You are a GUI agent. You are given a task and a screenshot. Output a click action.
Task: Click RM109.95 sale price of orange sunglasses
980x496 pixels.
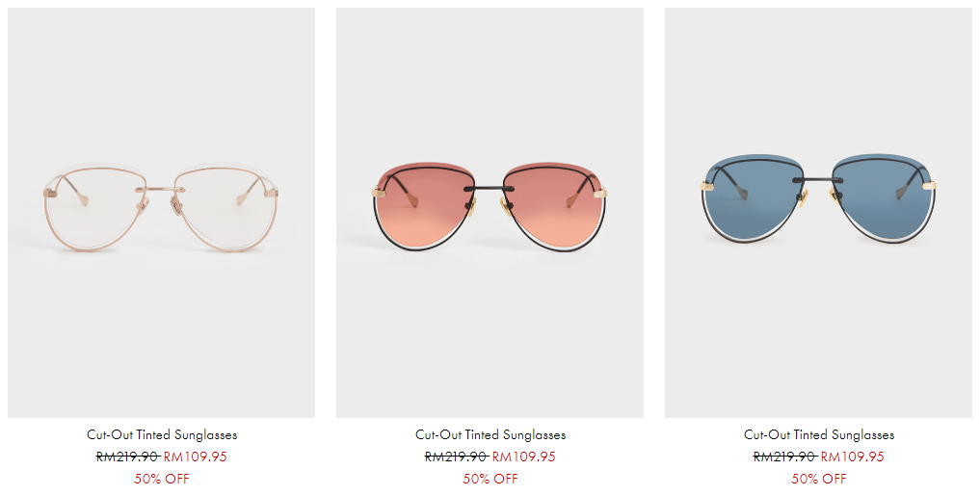pyautogui.click(x=524, y=457)
